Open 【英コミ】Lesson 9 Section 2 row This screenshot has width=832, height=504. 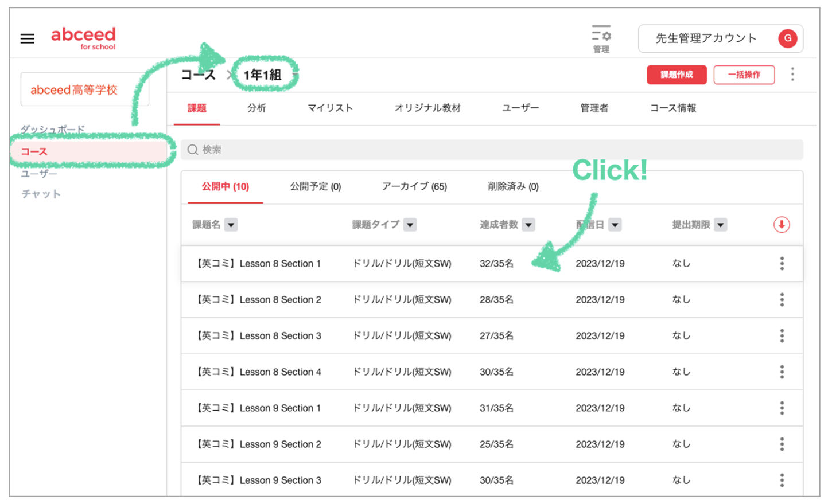click(x=492, y=444)
